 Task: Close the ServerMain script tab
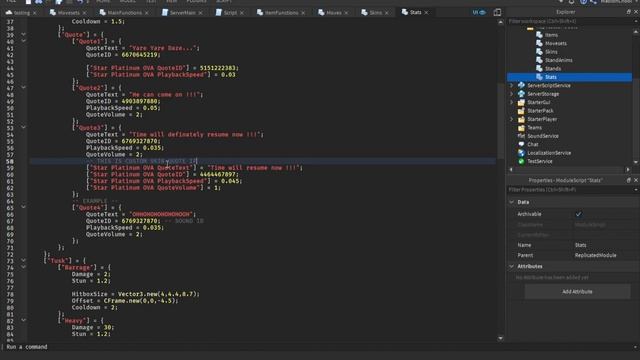pyautogui.click(x=200, y=13)
